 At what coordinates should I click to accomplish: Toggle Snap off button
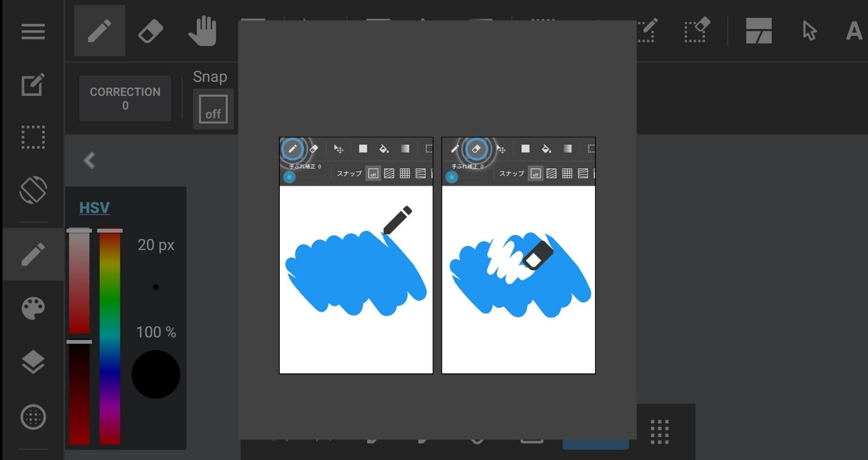tap(213, 109)
